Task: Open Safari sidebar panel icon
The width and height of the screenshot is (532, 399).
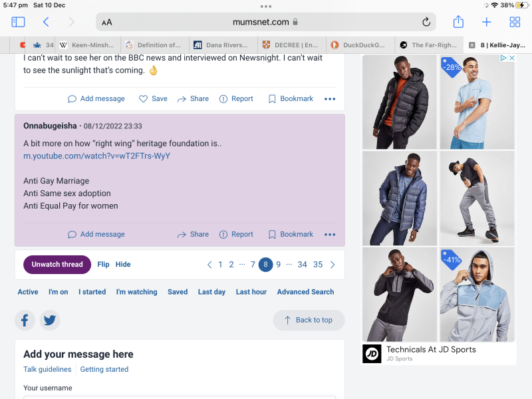Action: coord(18,22)
